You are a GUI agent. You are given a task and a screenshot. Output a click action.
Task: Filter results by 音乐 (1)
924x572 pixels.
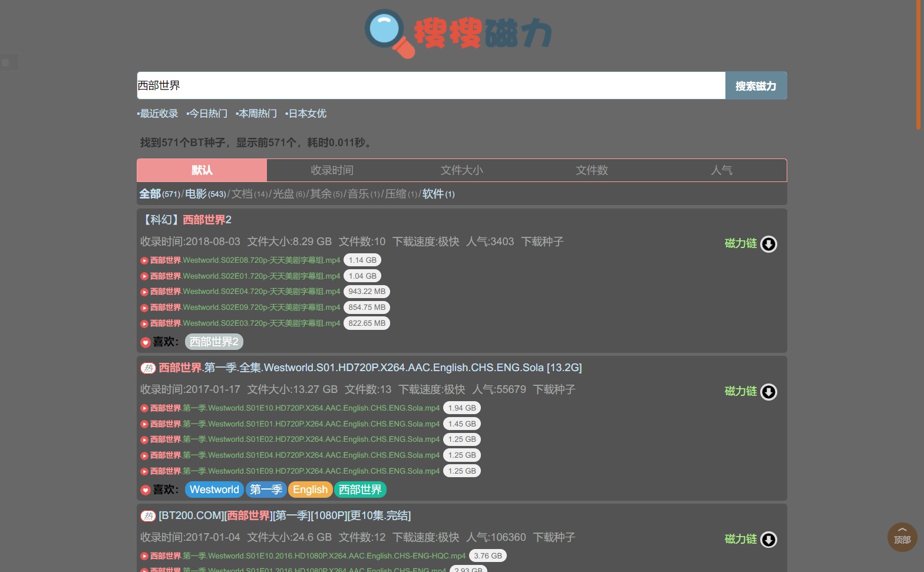click(364, 194)
